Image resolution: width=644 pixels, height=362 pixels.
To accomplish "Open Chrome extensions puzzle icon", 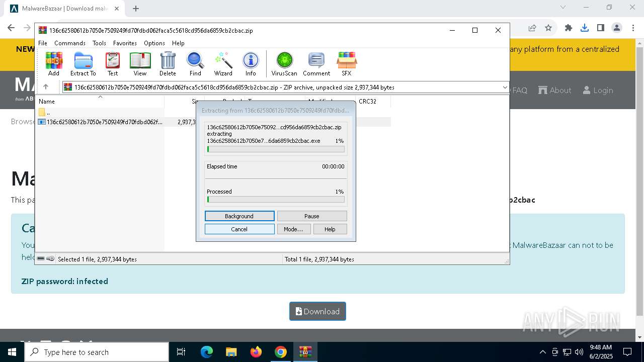I will (569, 28).
